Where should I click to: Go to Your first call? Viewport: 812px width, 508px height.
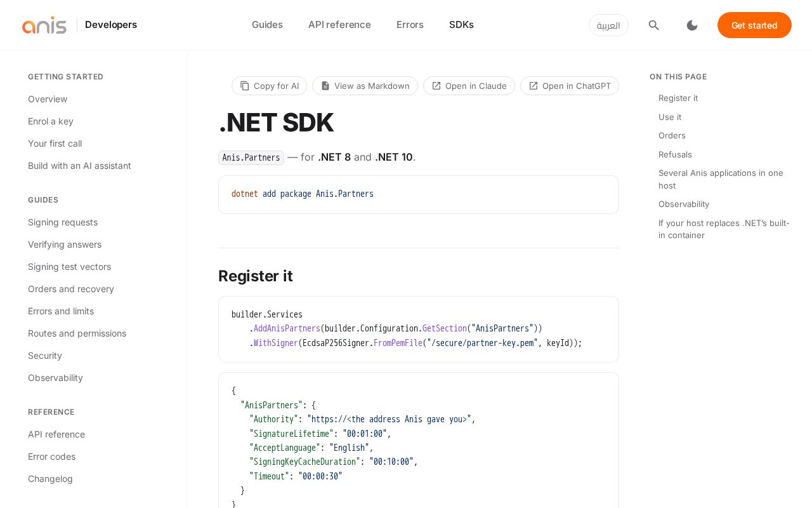(x=55, y=144)
